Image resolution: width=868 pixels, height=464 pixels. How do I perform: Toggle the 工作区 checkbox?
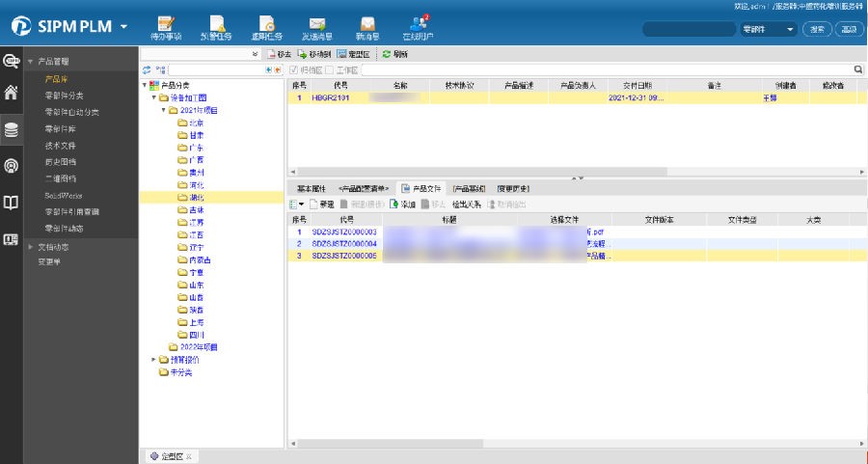pos(329,70)
